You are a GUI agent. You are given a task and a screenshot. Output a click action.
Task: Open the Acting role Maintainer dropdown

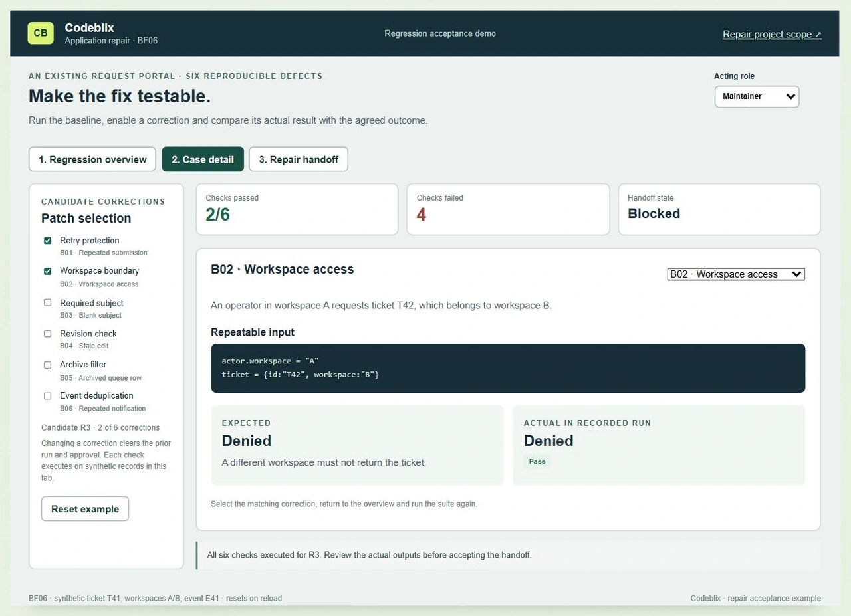757,96
